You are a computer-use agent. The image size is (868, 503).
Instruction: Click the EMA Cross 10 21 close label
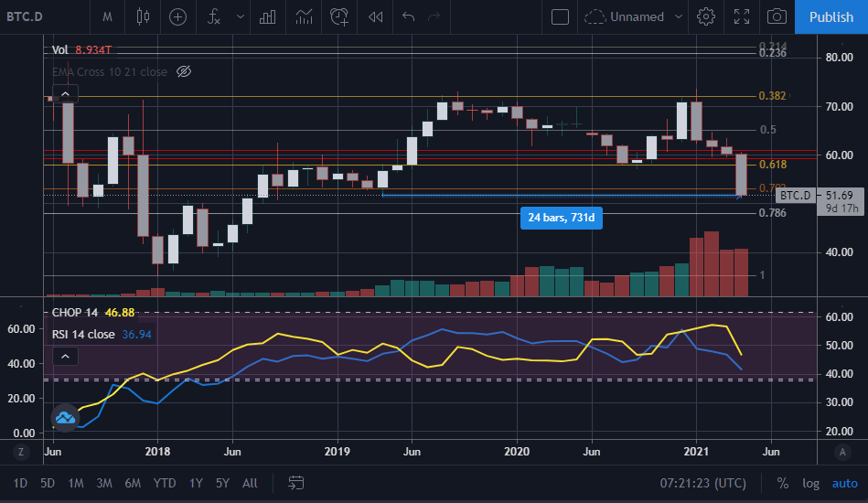110,71
